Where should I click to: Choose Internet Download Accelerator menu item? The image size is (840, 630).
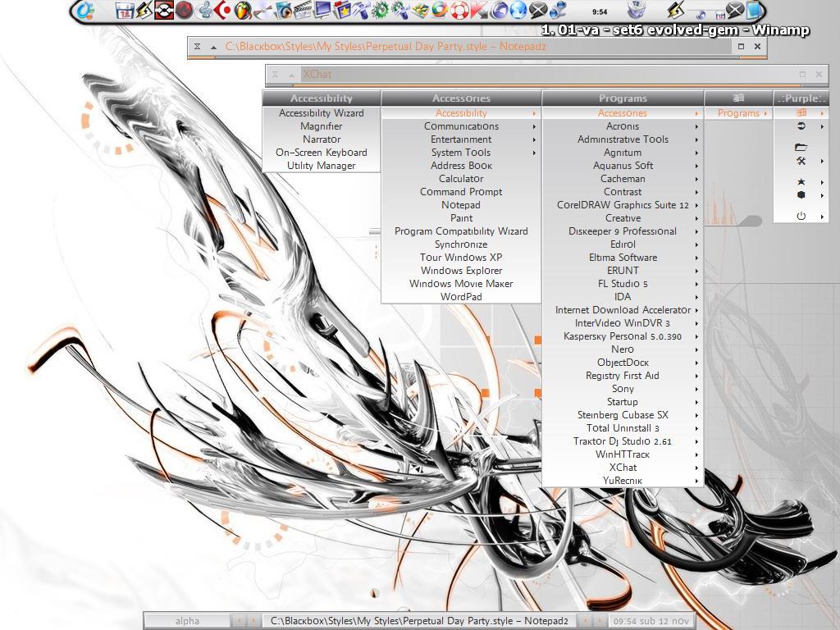coord(623,310)
